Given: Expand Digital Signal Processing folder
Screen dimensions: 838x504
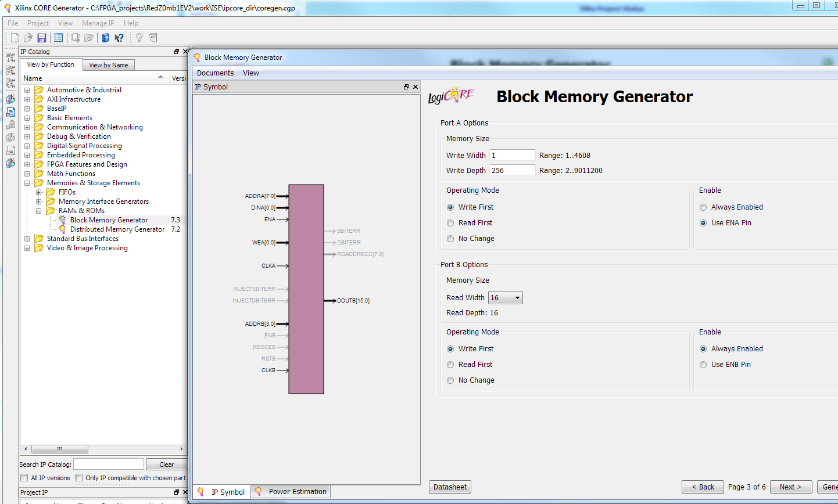Looking at the screenshot, I should coord(27,146).
